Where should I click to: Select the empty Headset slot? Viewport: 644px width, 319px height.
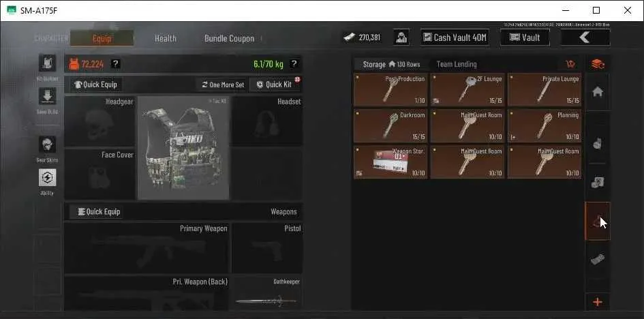click(x=267, y=121)
